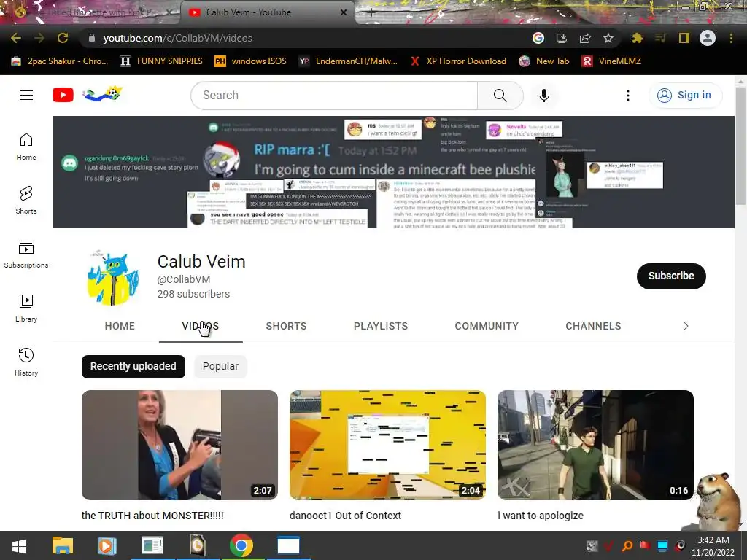747x560 pixels.
Task: Open the TRUTH about MONSTER video thumbnail
Action: pyautogui.click(x=179, y=445)
